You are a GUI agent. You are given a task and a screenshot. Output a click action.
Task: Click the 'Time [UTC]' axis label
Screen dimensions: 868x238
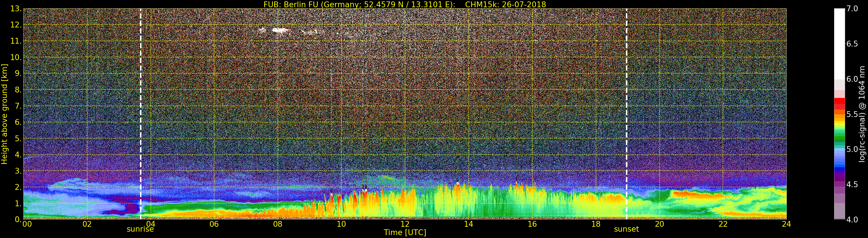coord(405,232)
